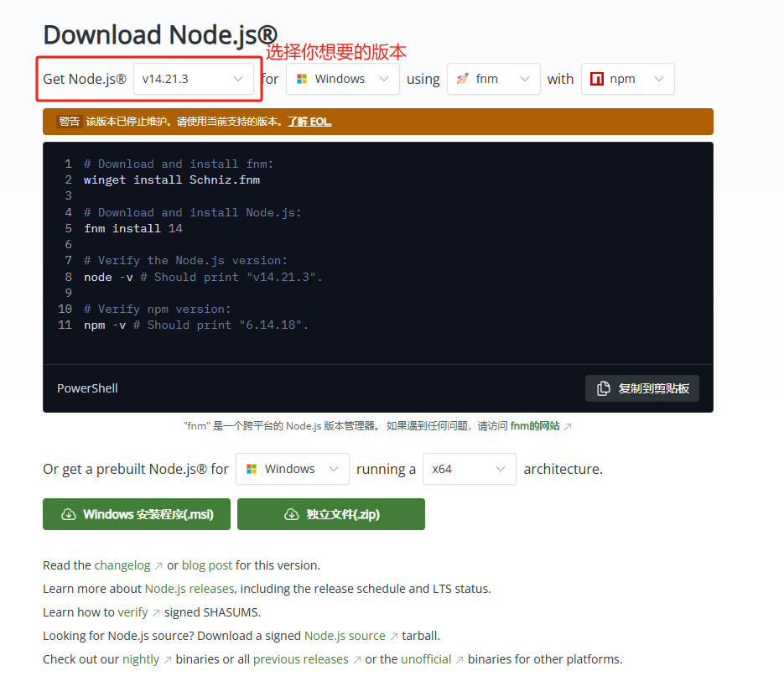Click the 'npm -v' code line
Screen dimensions: 784x692
pyautogui.click(x=196, y=325)
